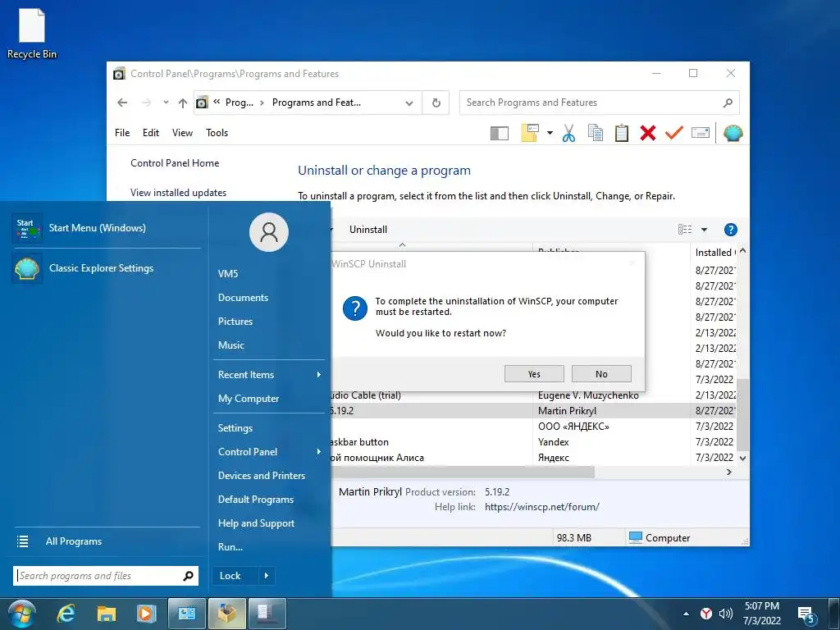Click the blue Help question mark icon
Image resolution: width=840 pixels, height=630 pixels.
point(730,230)
